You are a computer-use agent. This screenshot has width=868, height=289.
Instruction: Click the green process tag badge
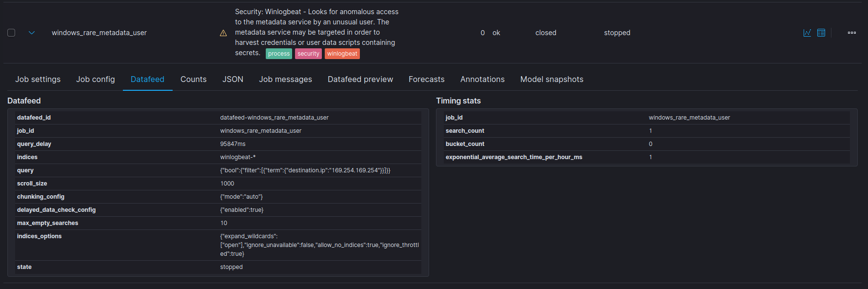click(x=279, y=54)
